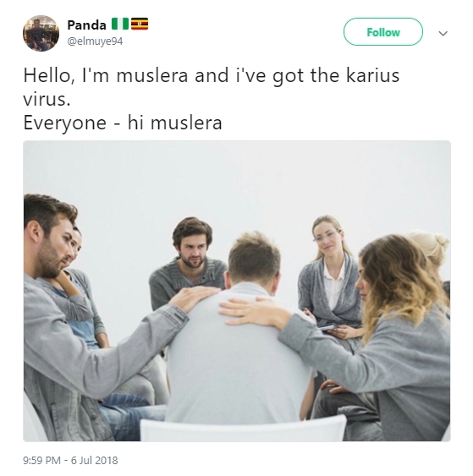Follow the @elmuye94 account
The height and width of the screenshot is (476, 473).
coord(382,32)
